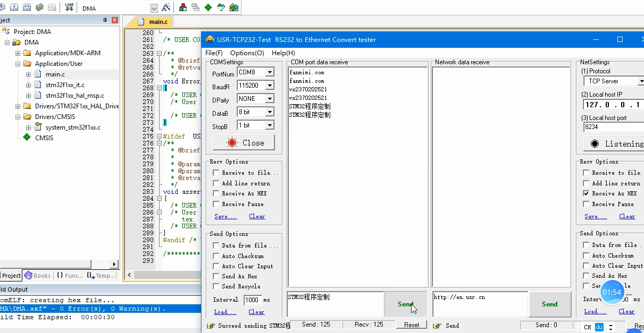
Task: Click the network Send button
Action: click(x=550, y=304)
